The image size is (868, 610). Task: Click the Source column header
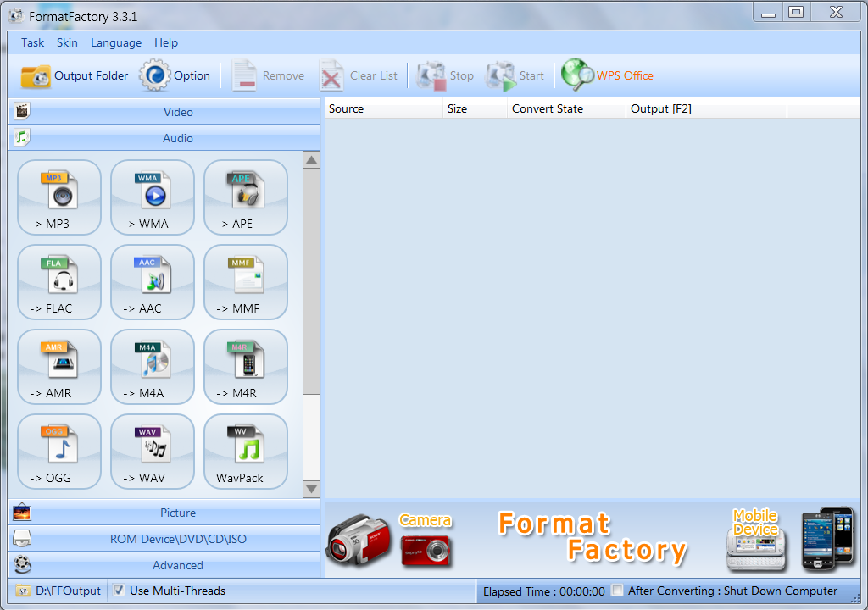coord(384,108)
